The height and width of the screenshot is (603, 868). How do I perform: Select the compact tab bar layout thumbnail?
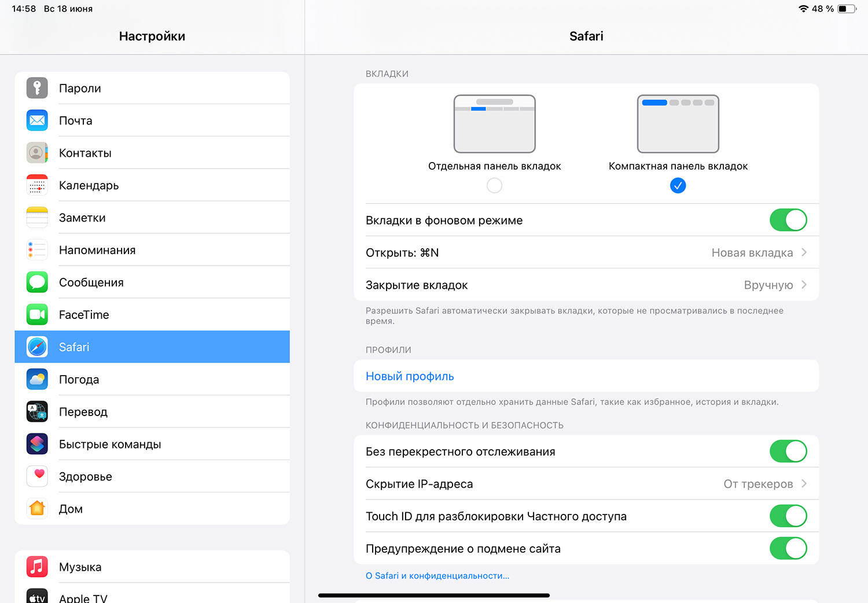pos(678,124)
